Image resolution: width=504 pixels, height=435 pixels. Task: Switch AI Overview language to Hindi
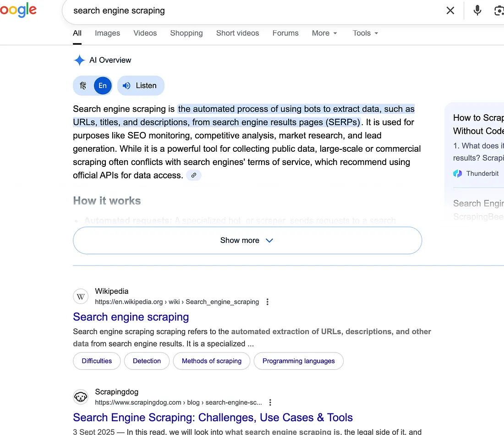pyautogui.click(x=83, y=86)
